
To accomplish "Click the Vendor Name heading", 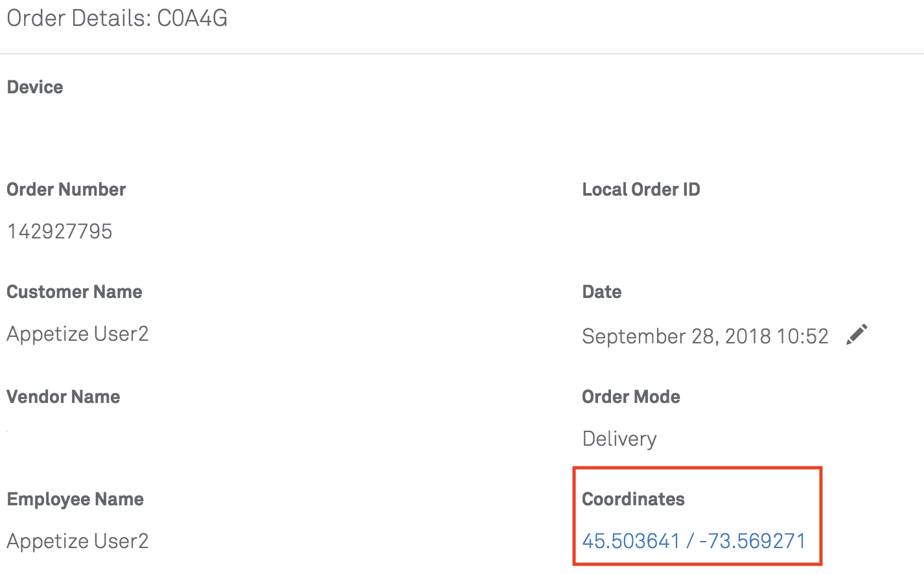I will click(x=63, y=396).
